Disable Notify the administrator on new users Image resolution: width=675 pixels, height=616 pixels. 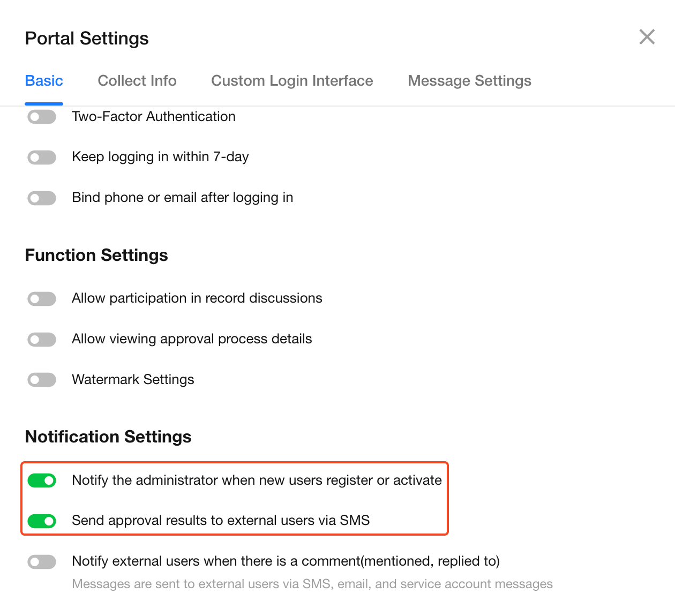(42, 480)
